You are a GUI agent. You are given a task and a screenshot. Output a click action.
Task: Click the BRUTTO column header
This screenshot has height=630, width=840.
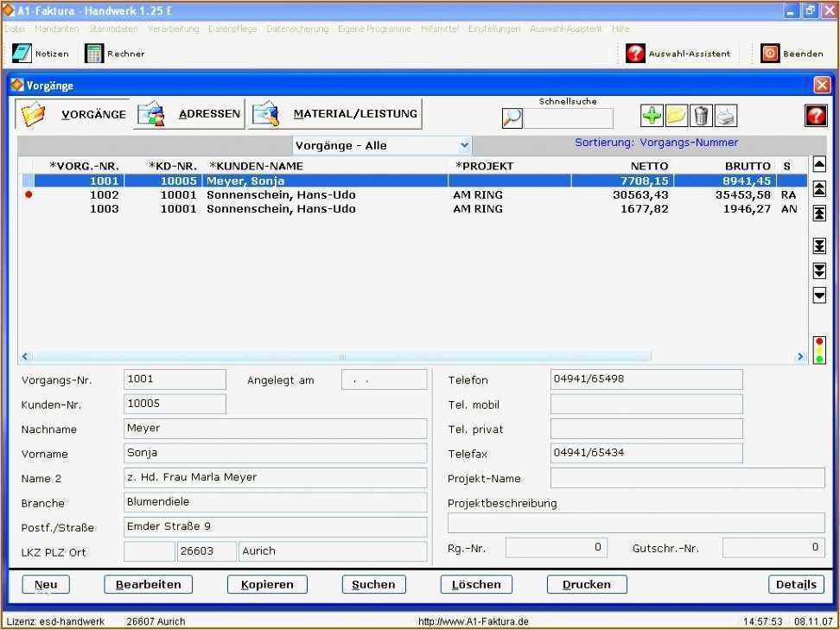click(x=748, y=166)
